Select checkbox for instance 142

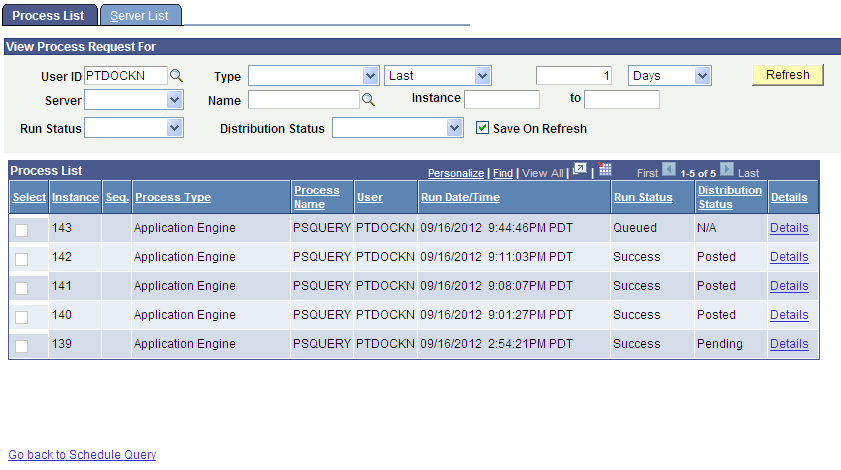[21, 259]
